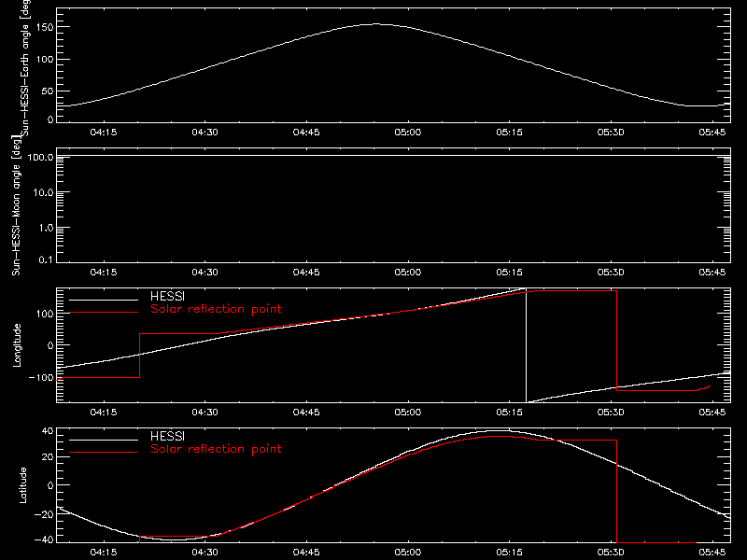Click 04:15 time label under Earth angle plot
747x560 pixels.
click(x=104, y=133)
